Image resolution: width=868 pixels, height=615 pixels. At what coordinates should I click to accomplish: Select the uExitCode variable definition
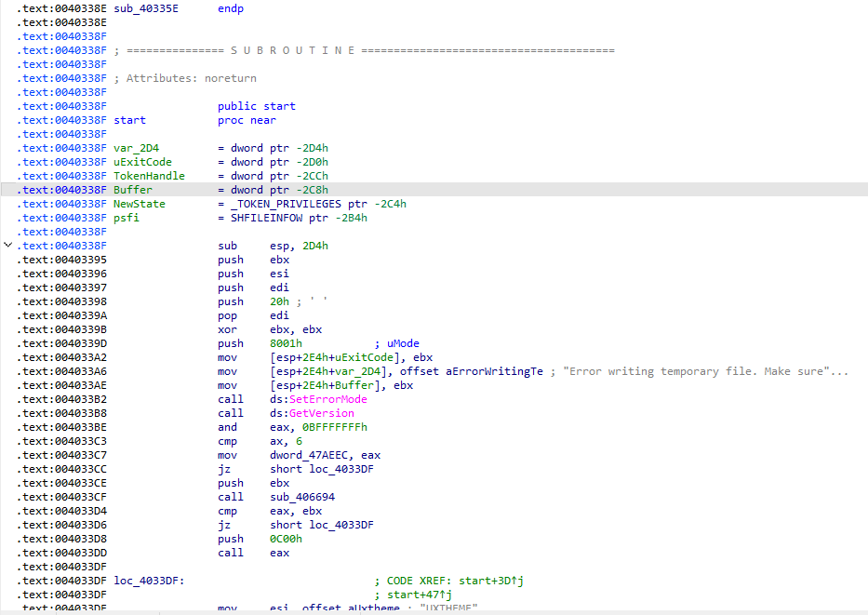(x=142, y=162)
